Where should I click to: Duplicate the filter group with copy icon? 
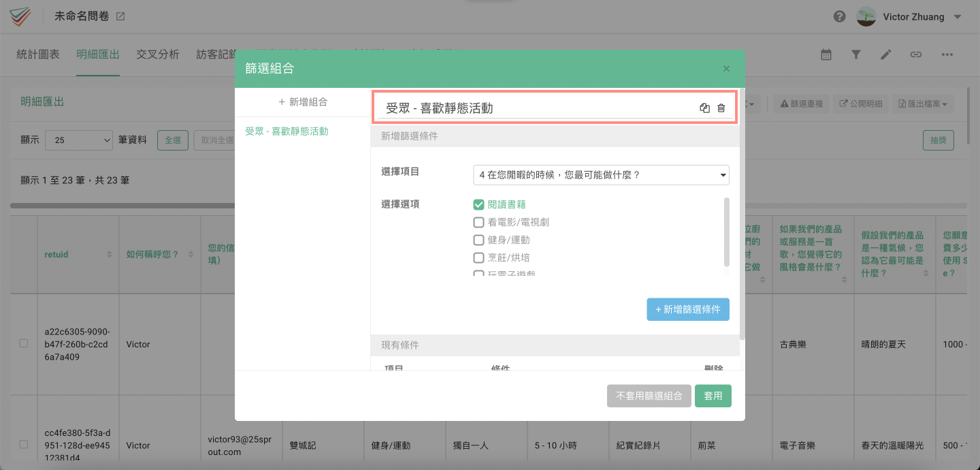coord(705,108)
